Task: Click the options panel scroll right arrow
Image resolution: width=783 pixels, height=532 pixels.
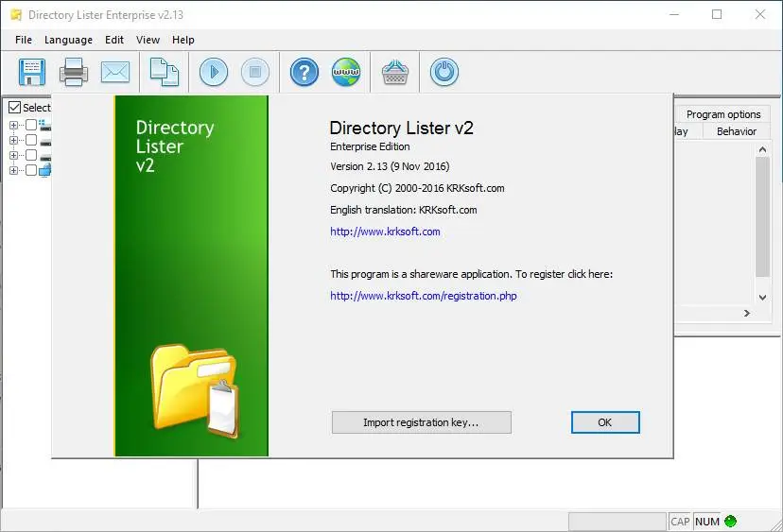Action: (746, 314)
